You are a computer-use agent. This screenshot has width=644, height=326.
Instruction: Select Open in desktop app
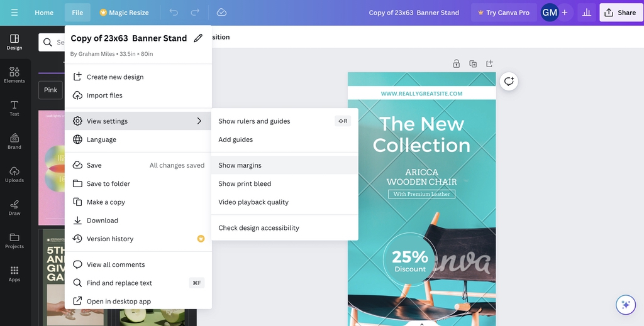click(x=138, y=302)
